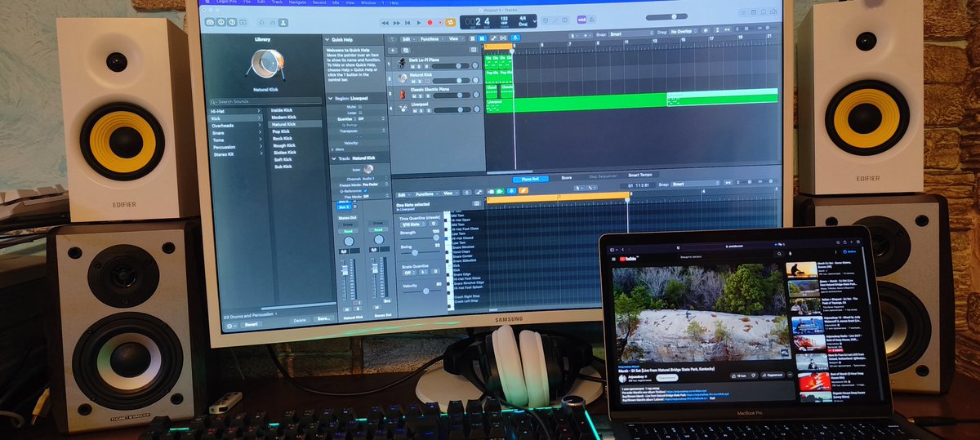Open the tracks area View menu
Image resolution: width=980 pixels, height=440 pixels.
pyautogui.click(x=455, y=39)
